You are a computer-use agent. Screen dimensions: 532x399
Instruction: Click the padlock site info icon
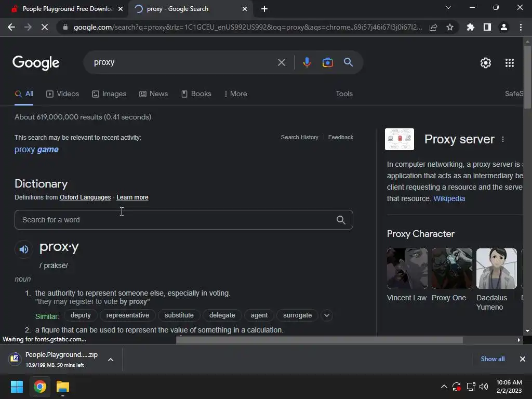(x=65, y=27)
